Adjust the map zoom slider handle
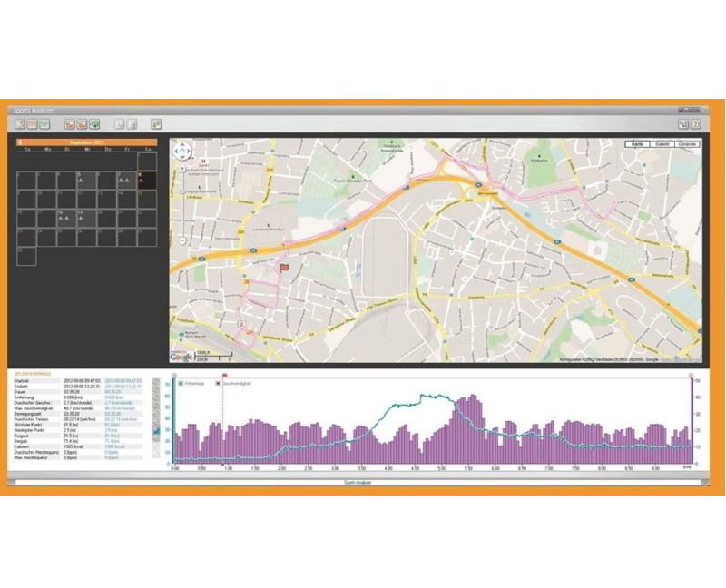The width and height of the screenshot is (726, 588). coord(182,191)
